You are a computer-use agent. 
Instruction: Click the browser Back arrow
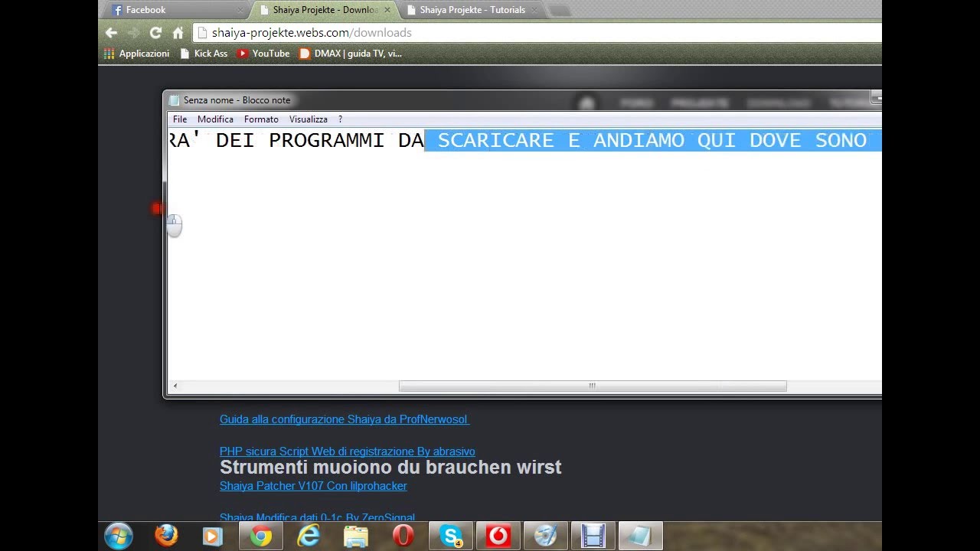(x=112, y=33)
